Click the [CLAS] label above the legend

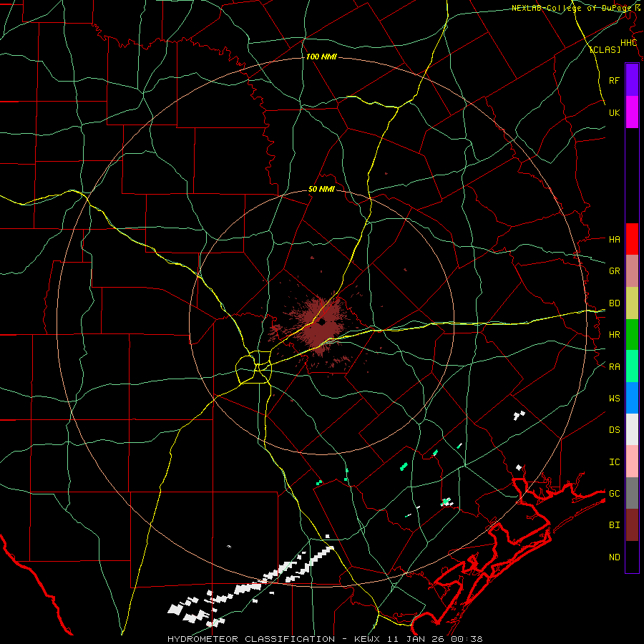(605, 50)
